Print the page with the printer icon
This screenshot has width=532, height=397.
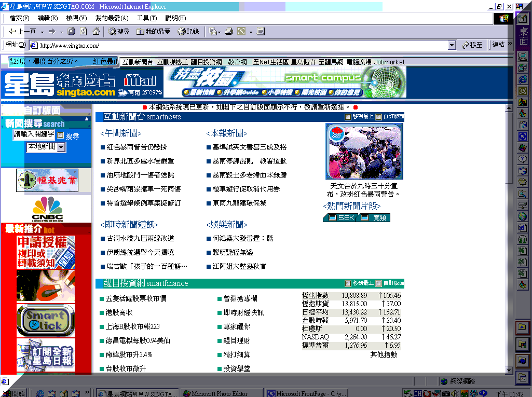[229, 32]
